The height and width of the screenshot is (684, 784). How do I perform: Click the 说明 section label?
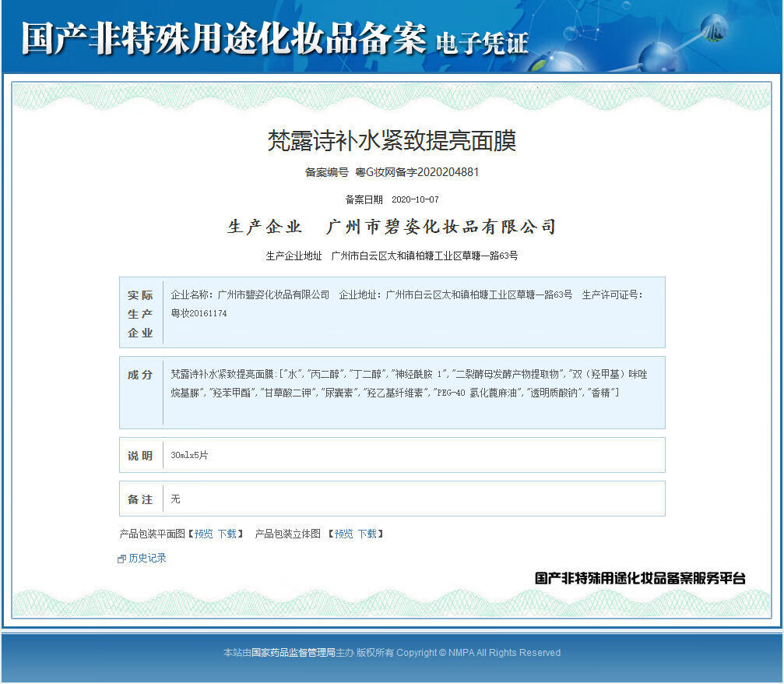(x=140, y=456)
